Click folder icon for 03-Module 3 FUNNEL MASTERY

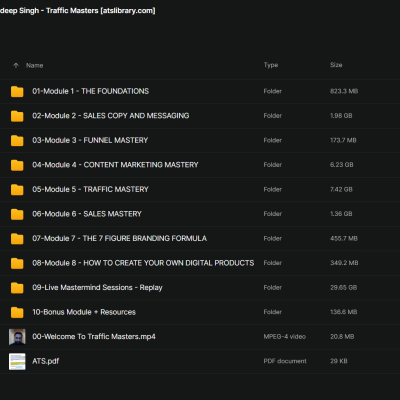pyautogui.click(x=17, y=140)
